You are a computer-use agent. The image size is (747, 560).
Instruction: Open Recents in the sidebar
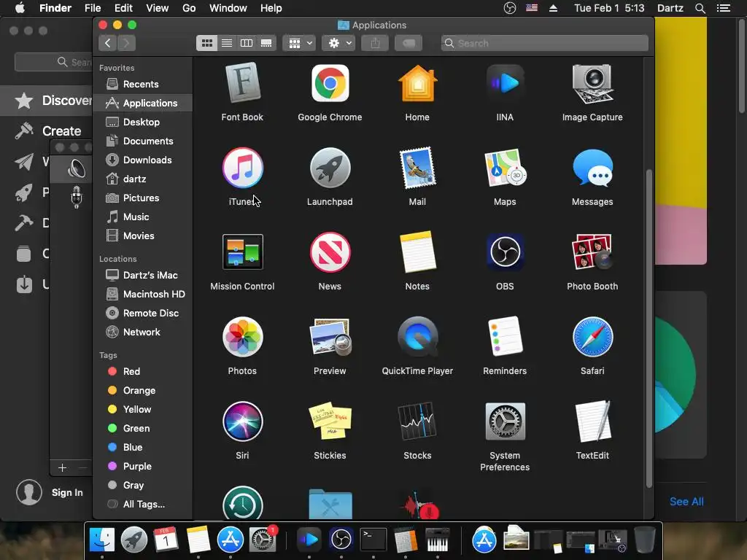(x=143, y=85)
